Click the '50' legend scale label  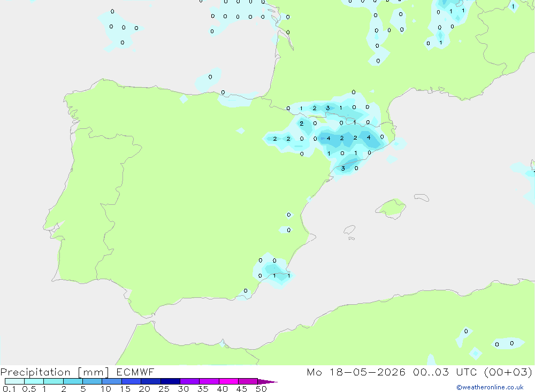click(261, 389)
